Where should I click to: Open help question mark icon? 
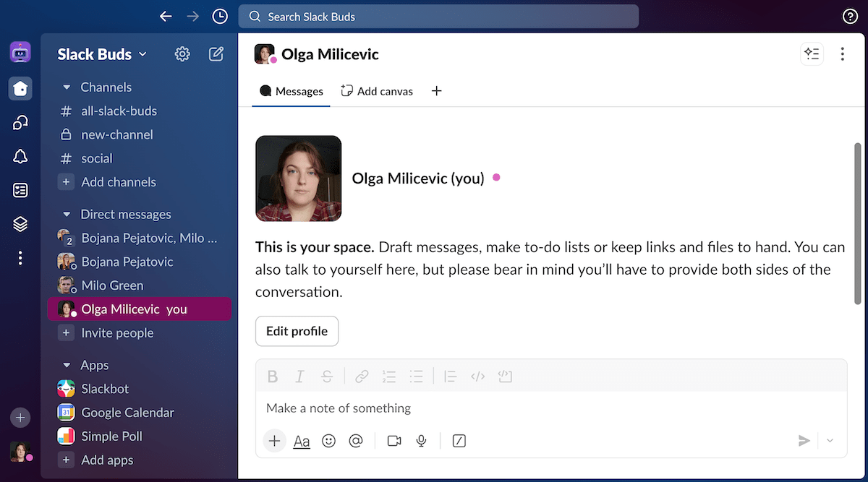[851, 16]
